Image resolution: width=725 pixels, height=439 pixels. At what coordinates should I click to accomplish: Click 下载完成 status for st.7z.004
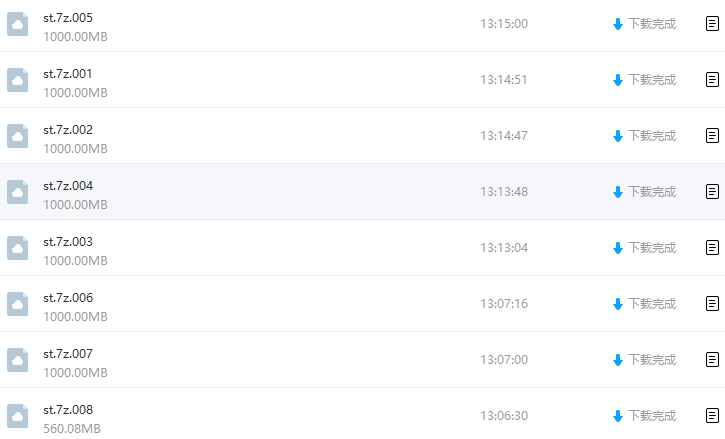click(x=651, y=192)
